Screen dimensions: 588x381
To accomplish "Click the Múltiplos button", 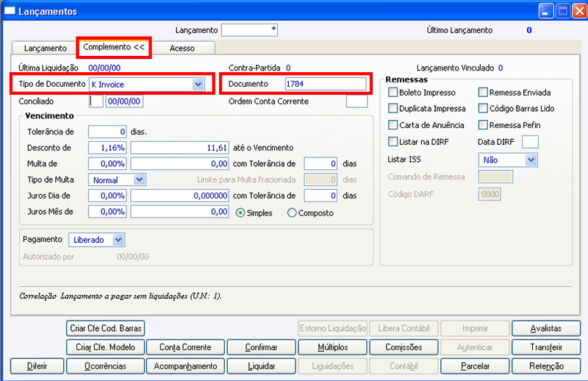I will pyautogui.click(x=333, y=347).
